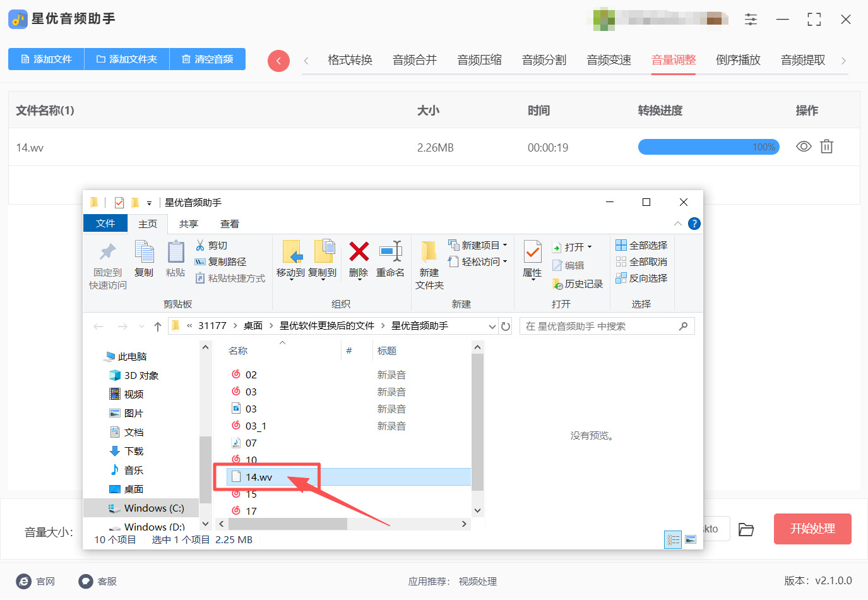Screen dimensions: 868x600
Task: Click the red Delete X icon in ribbon
Action: [359, 252]
